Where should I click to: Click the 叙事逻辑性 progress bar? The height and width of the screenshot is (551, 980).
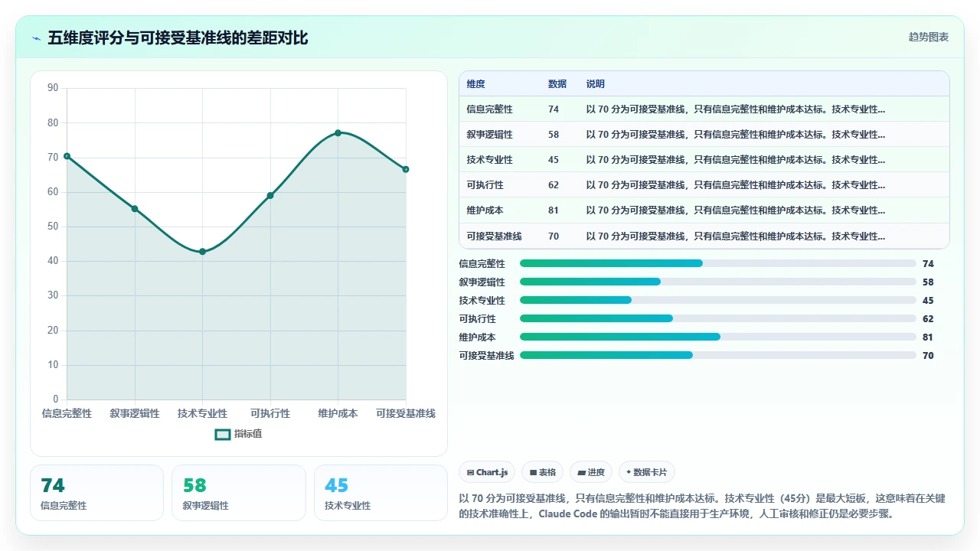[717, 282]
